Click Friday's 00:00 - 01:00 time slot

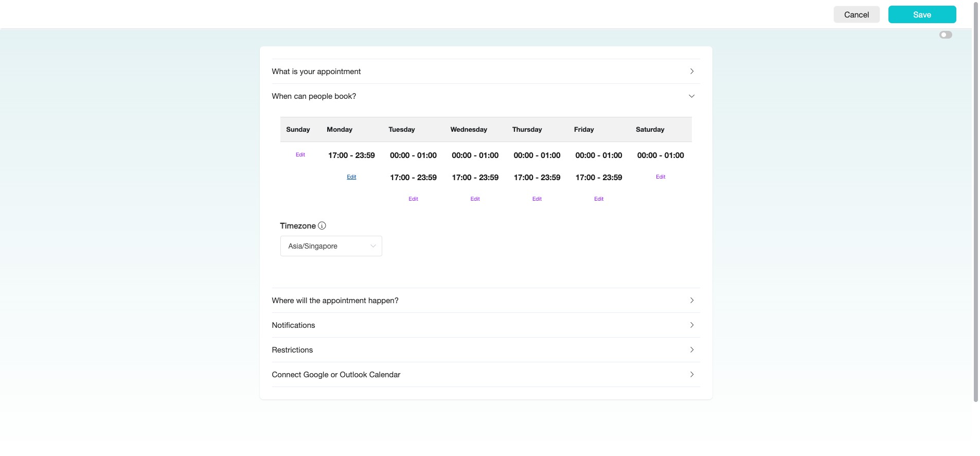pyautogui.click(x=599, y=155)
